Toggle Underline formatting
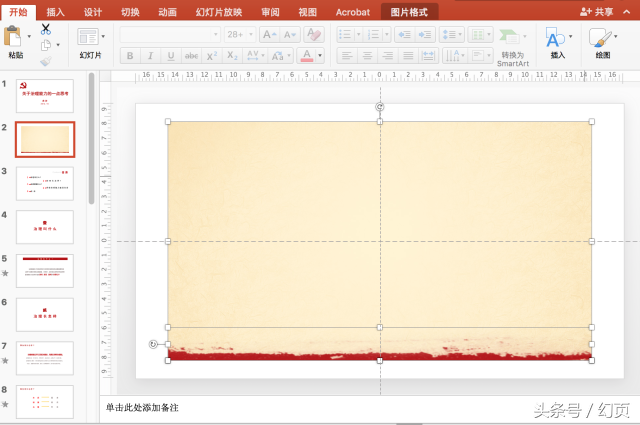The width and height of the screenshot is (640, 425). coord(171,56)
